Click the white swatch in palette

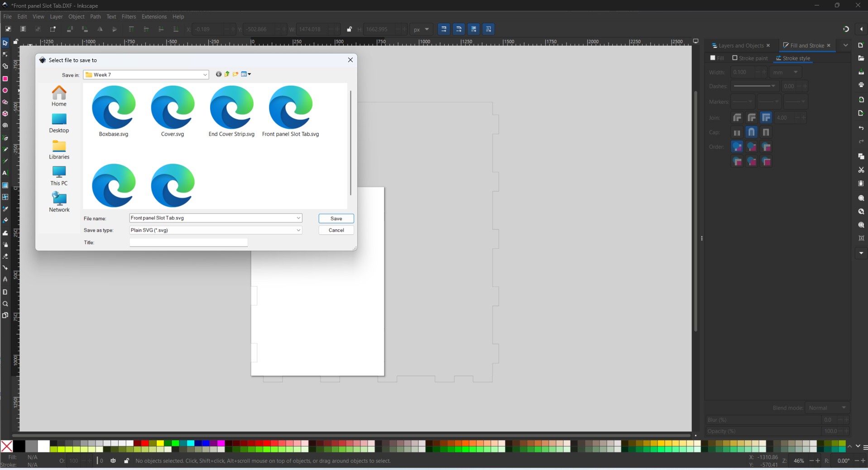click(x=43, y=446)
